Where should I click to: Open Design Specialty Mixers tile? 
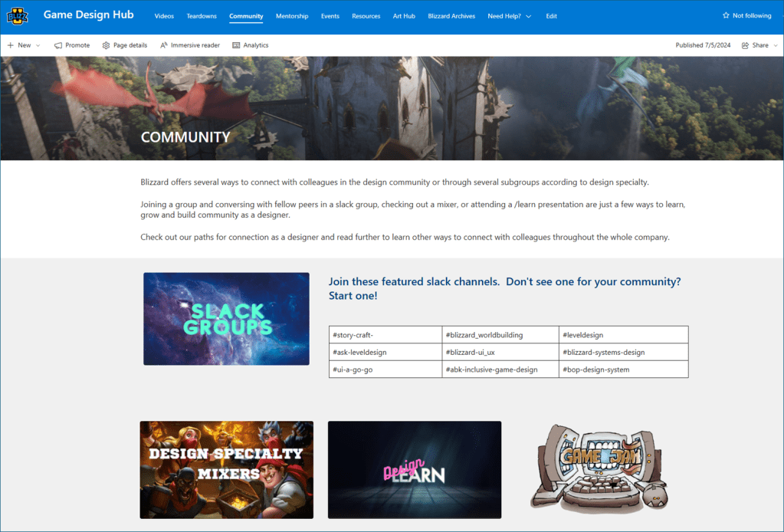coord(226,469)
